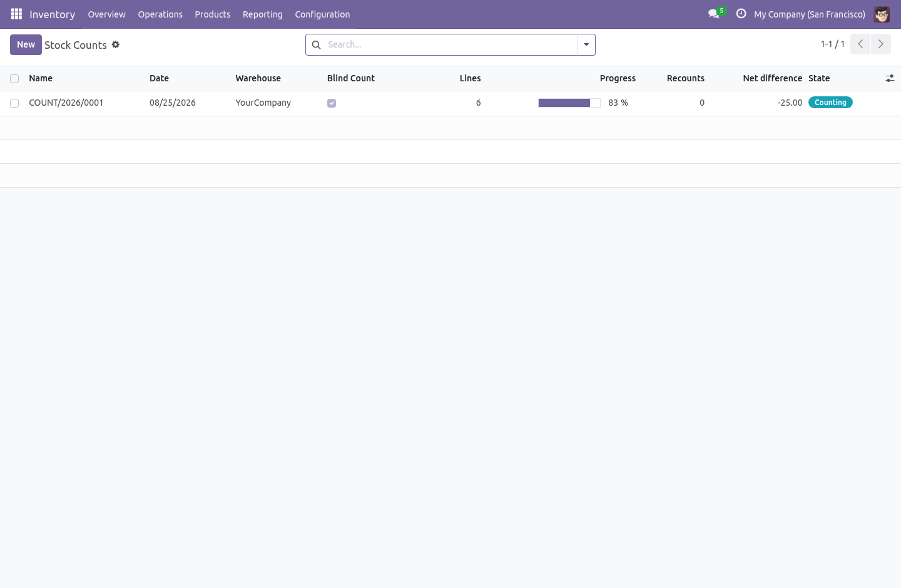Sort by the State column header
Image resolution: width=901 pixels, height=588 pixels.
click(819, 78)
